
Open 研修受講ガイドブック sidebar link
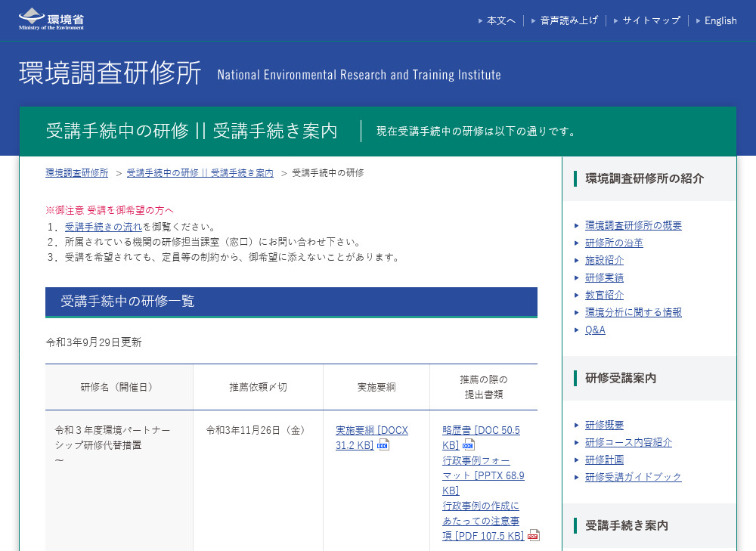(633, 477)
